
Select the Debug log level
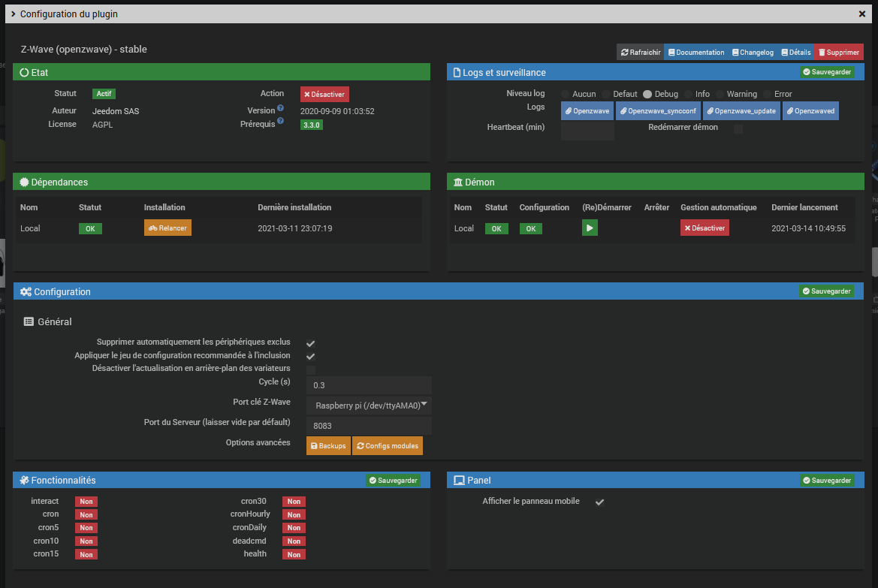647,95
